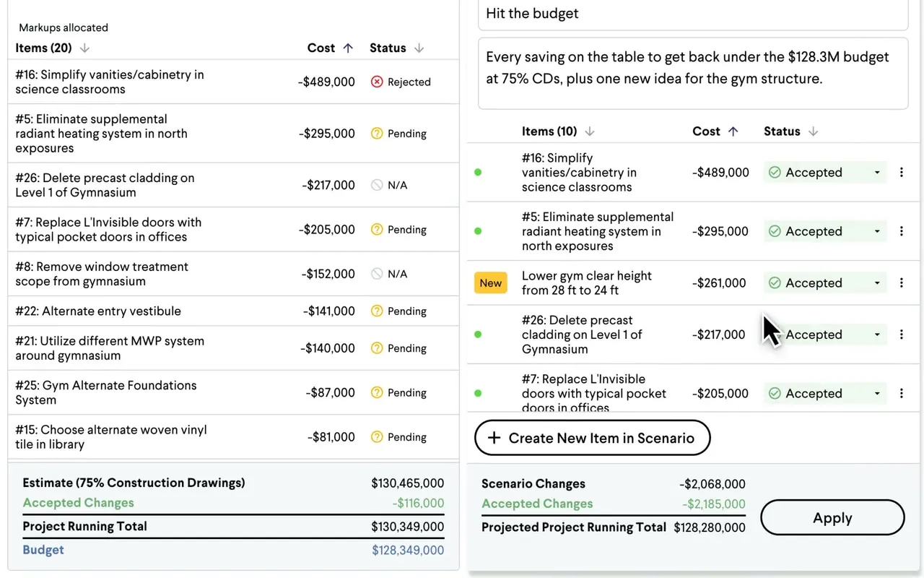
Task: Click Project Running Total $130,349,000
Action: tap(408, 527)
